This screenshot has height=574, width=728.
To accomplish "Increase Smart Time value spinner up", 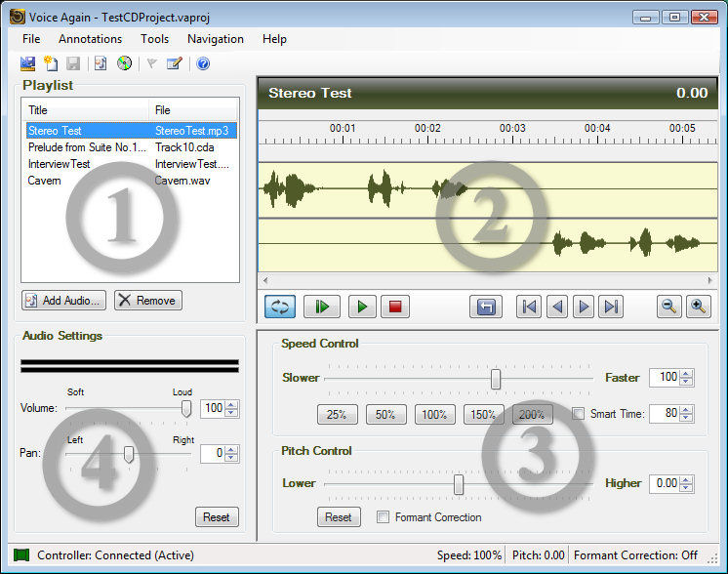I will (686, 410).
